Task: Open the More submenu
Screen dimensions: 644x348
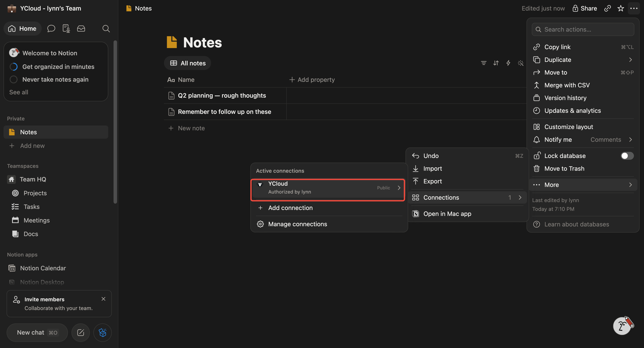Action: click(x=583, y=185)
